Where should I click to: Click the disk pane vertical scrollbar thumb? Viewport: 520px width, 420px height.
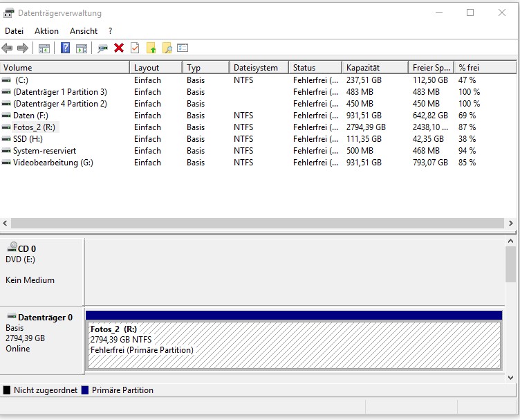[x=511, y=264]
